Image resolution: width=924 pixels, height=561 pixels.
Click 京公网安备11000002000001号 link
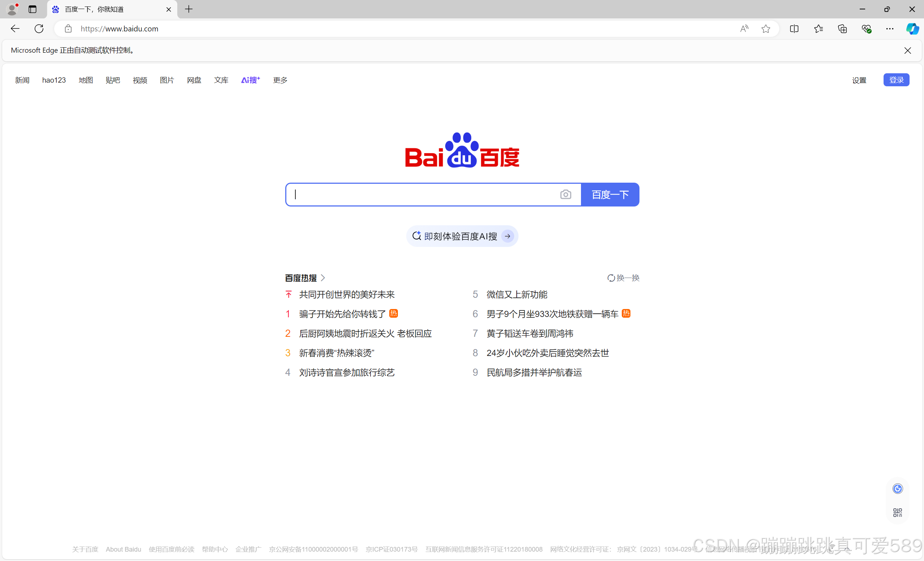coord(313,549)
